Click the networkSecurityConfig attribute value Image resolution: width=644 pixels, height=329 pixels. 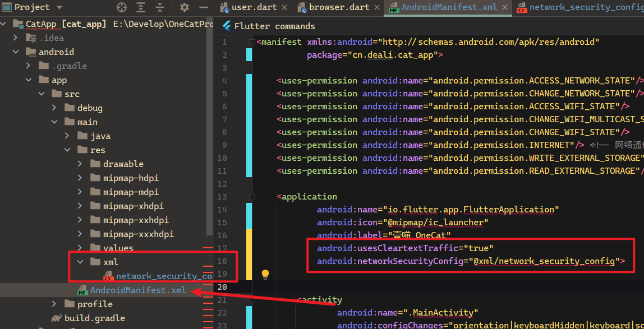tap(544, 261)
